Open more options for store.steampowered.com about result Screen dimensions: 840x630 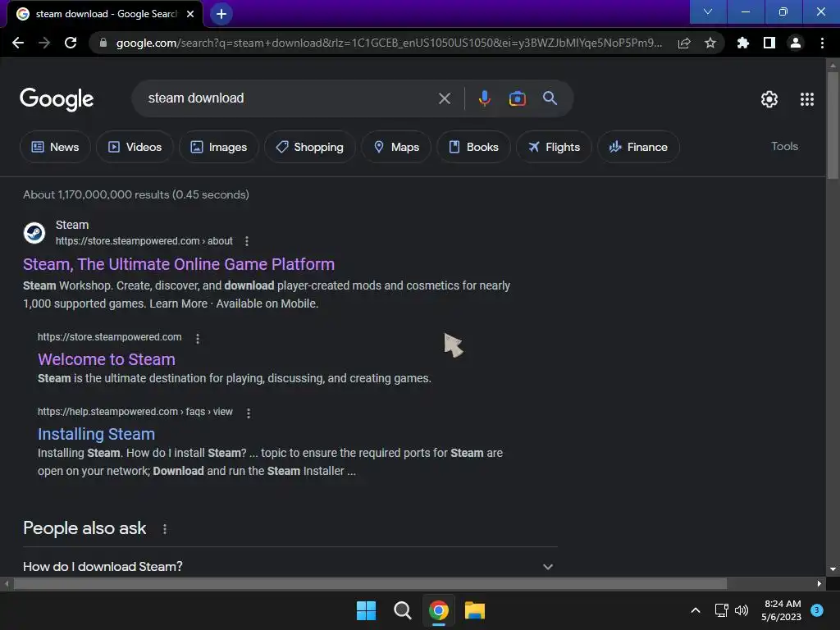pyautogui.click(x=246, y=241)
